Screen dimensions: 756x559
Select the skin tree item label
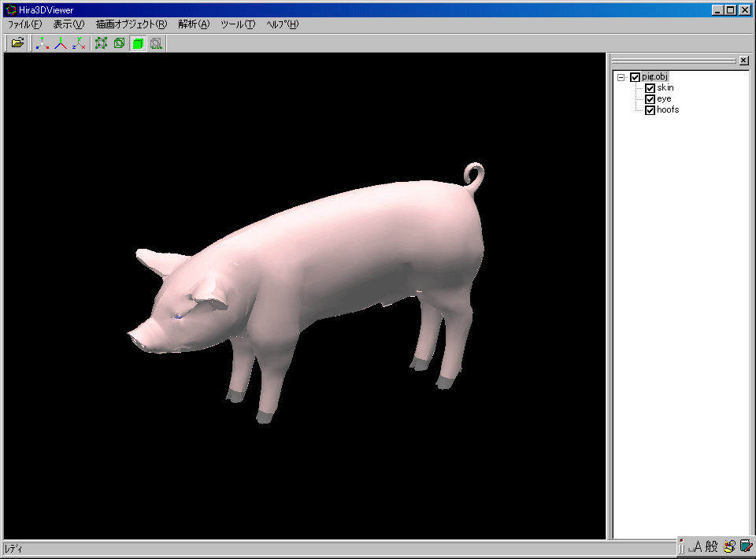pos(665,87)
